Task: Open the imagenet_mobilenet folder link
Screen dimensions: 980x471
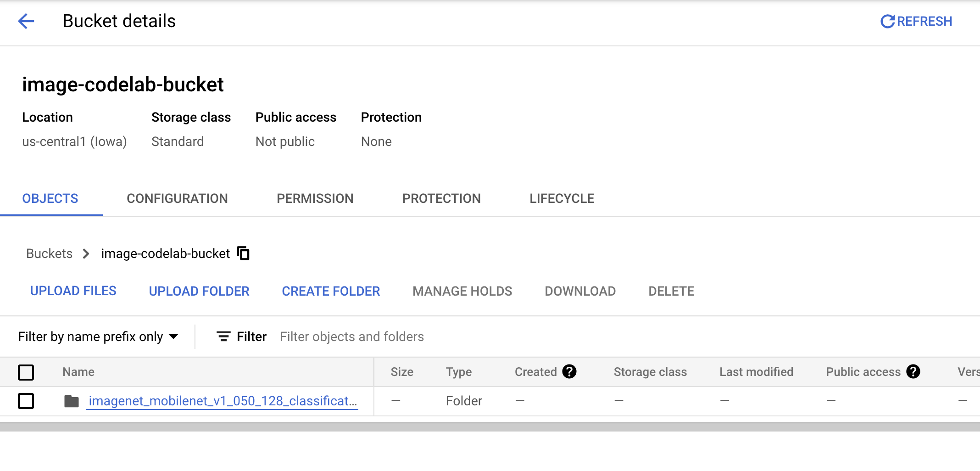Action: pos(223,401)
